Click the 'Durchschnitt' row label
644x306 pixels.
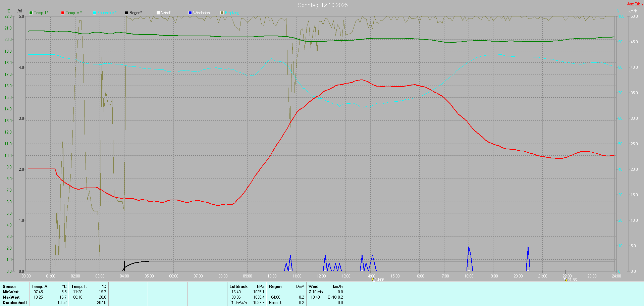[15, 303]
